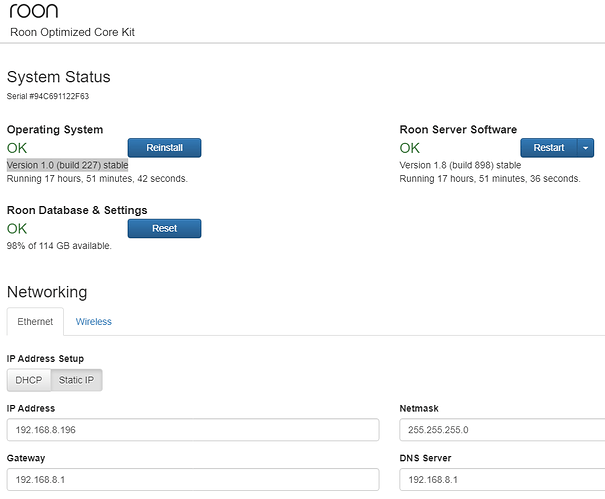Select DHCP for IP address setup
This screenshot has width=605, height=499.
click(x=29, y=380)
